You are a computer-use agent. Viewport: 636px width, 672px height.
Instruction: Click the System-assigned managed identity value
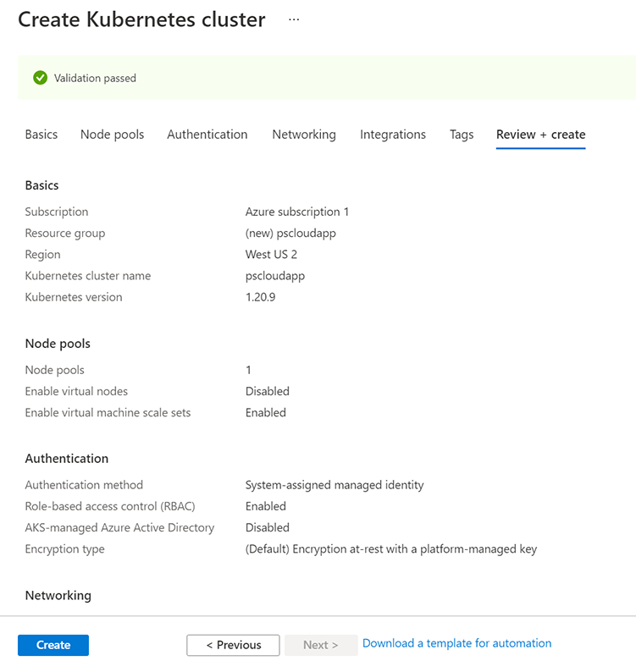[x=335, y=485]
